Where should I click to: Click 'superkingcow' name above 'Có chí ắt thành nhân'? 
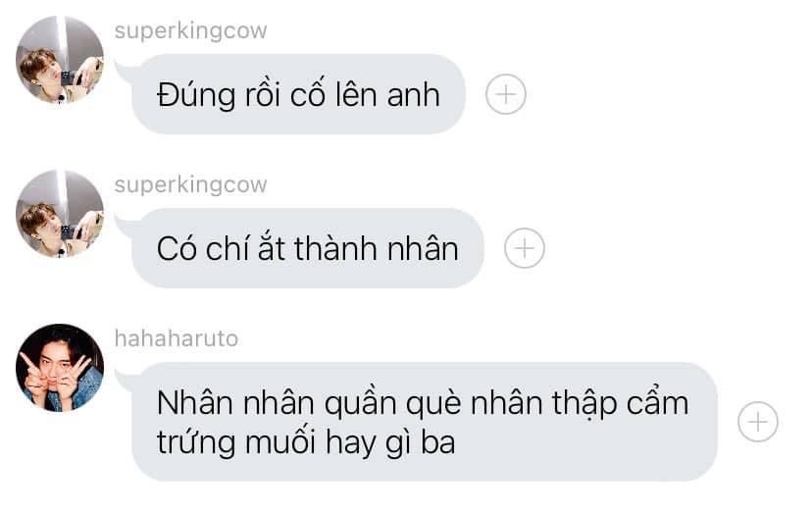pyautogui.click(x=190, y=185)
